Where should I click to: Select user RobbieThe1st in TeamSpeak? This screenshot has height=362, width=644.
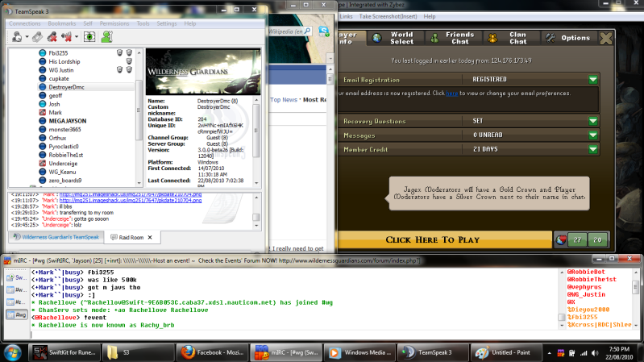[66, 155]
